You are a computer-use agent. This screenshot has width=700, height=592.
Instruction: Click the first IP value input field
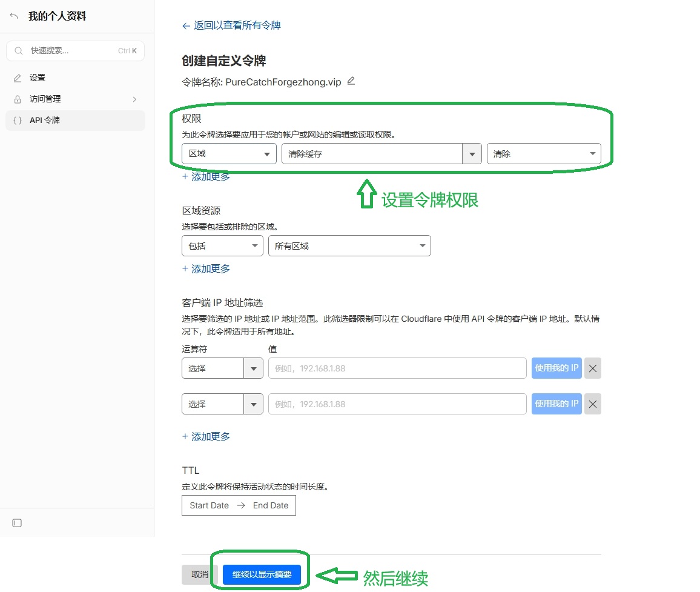click(397, 368)
